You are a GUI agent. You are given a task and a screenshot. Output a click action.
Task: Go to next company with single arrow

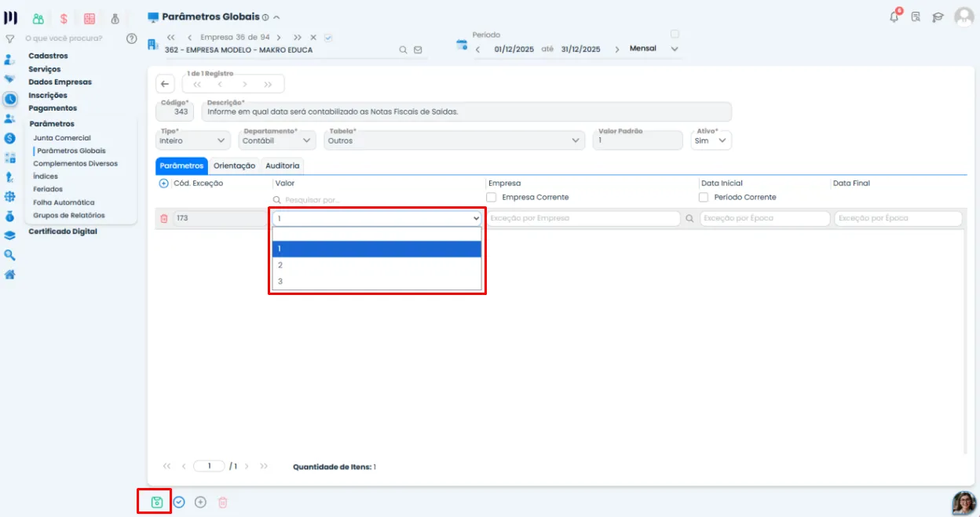pos(279,37)
